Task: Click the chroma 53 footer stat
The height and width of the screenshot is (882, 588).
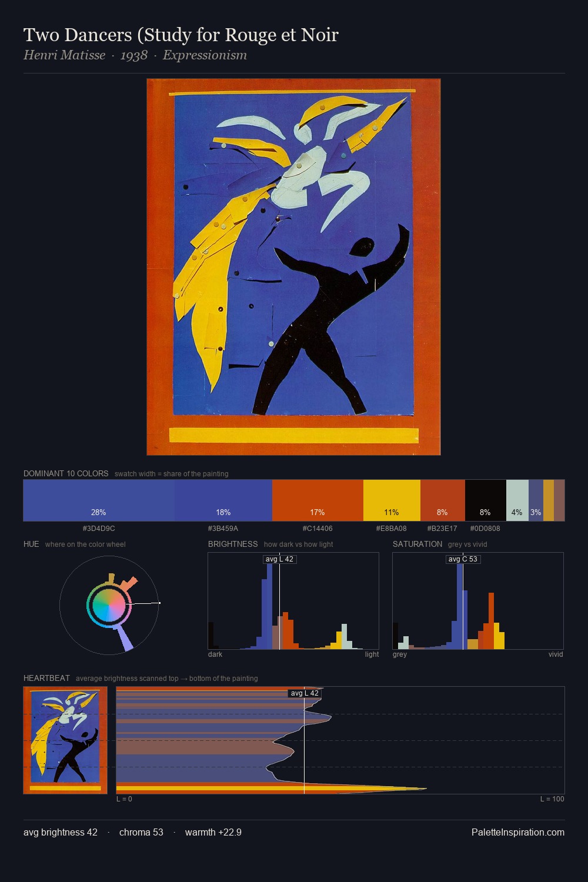Action: [x=141, y=832]
